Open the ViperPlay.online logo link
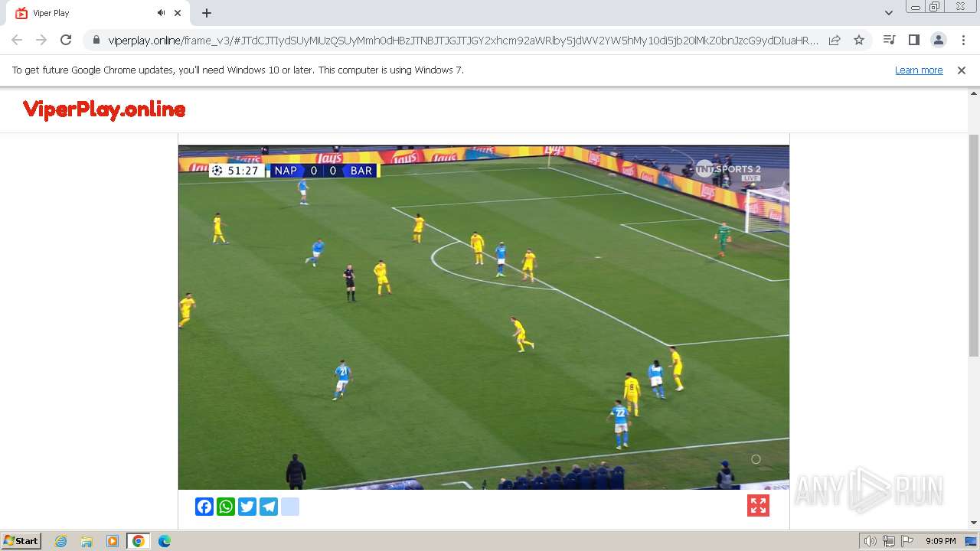980x551 pixels. point(104,109)
